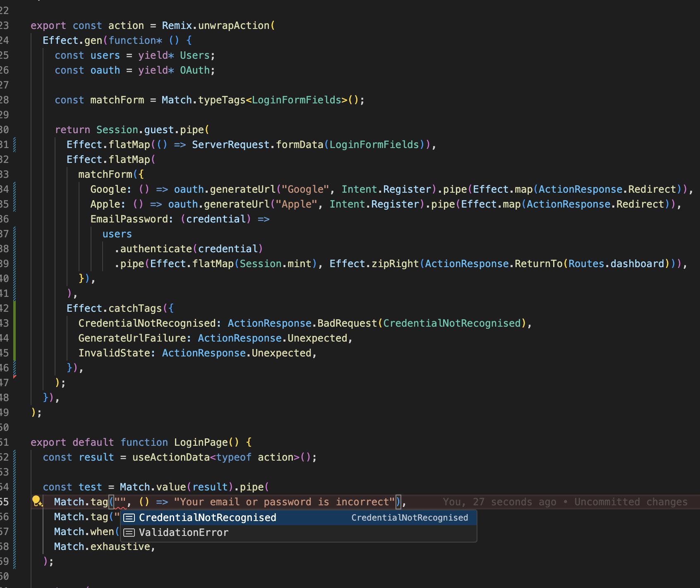Screen dimensions: 700x588
Task: Click line number 123
Action: coord(6,25)
